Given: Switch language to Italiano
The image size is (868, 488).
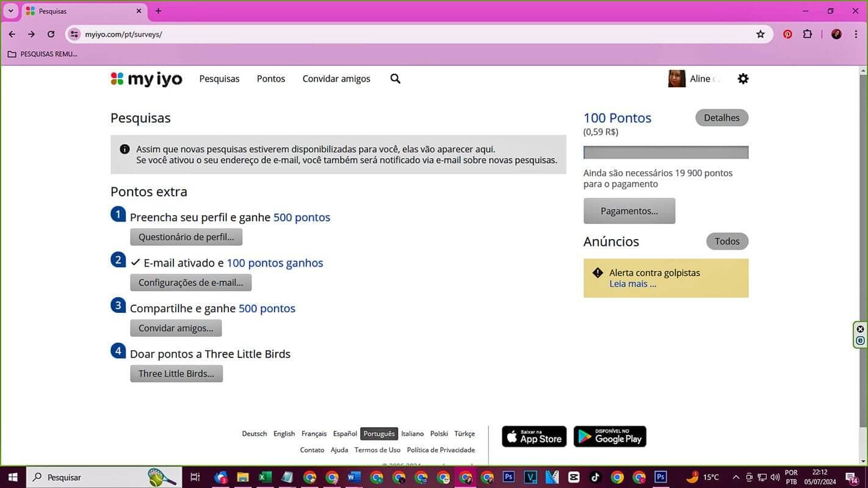Looking at the screenshot, I should pyautogui.click(x=413, y=434).
